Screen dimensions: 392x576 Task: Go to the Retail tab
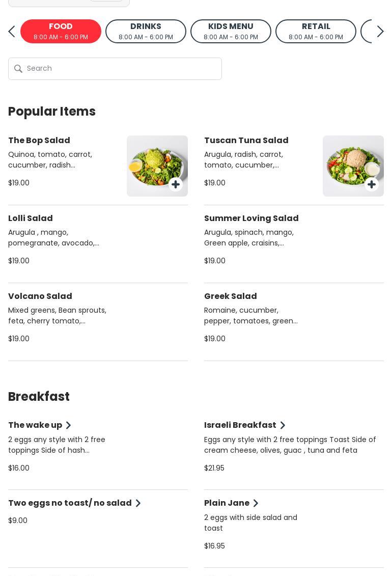[x=316, y=31]
